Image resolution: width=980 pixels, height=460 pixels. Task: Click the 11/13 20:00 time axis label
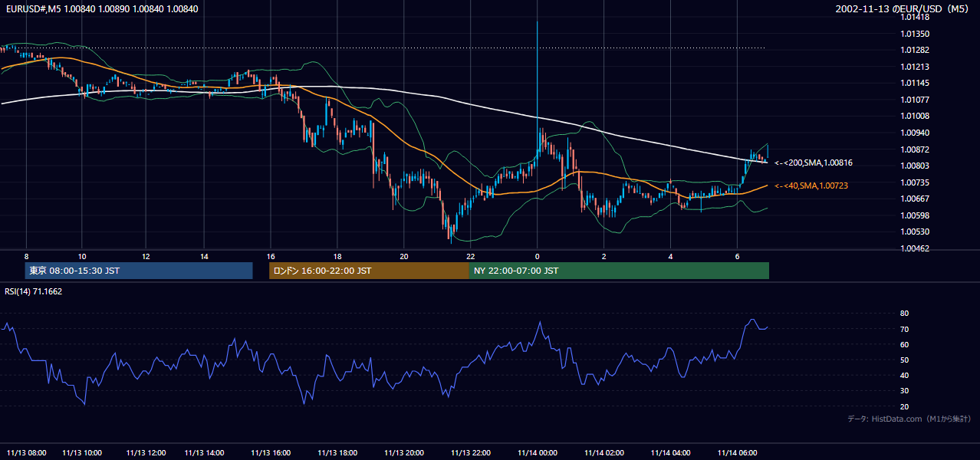tap(404, 453)
